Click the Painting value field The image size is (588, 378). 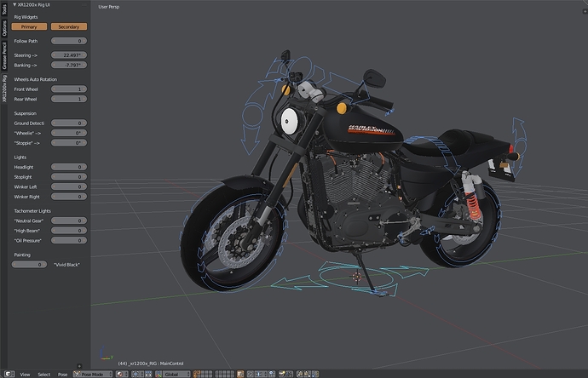tap(29, 265)
